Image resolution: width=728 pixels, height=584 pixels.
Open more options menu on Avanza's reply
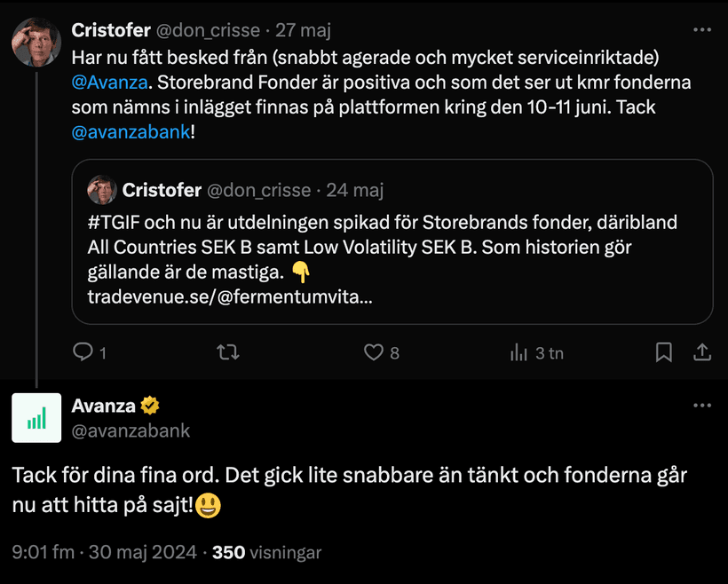[702, 405]
